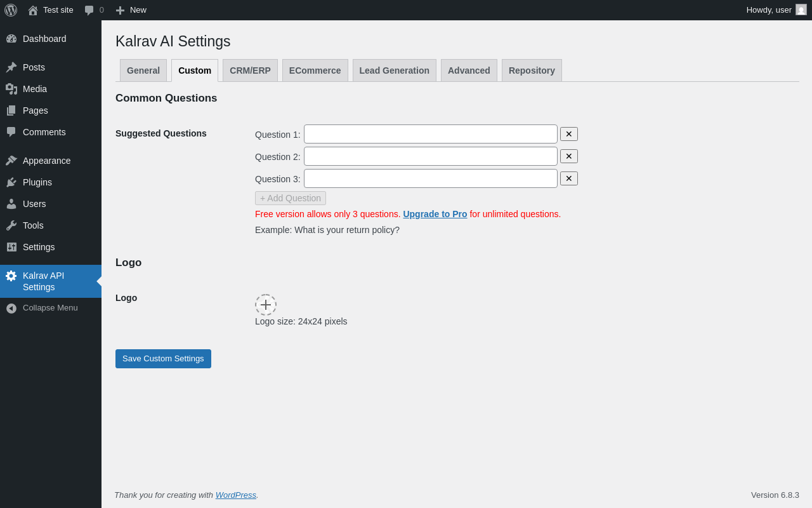Select the Repository tab
This screenshot has height=508, width=812.
[532, 70]
